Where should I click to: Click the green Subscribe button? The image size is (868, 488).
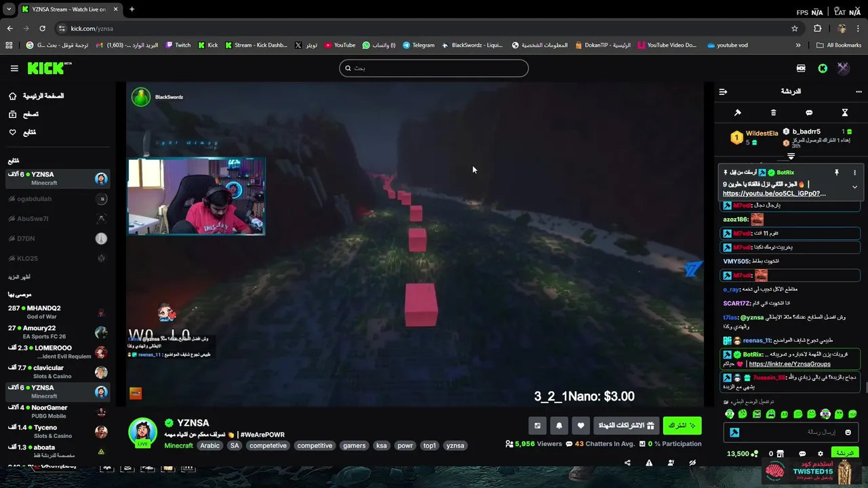pos(682,426)
